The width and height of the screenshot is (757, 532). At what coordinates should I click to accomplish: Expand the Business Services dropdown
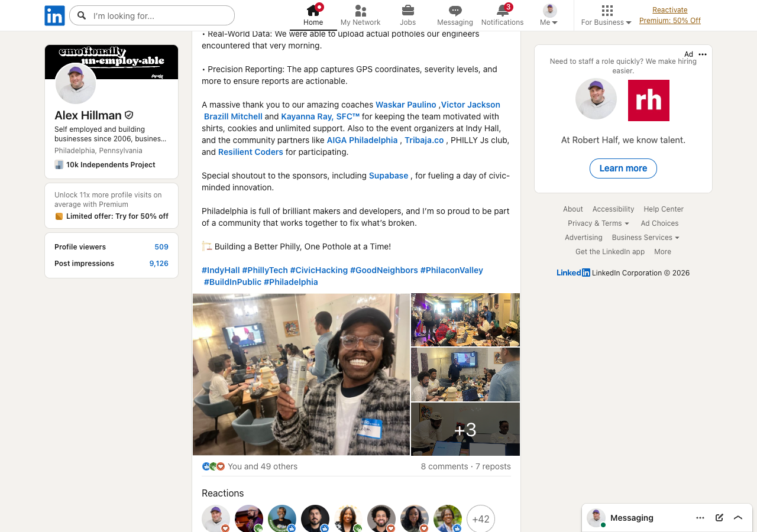tap(646, 238)
